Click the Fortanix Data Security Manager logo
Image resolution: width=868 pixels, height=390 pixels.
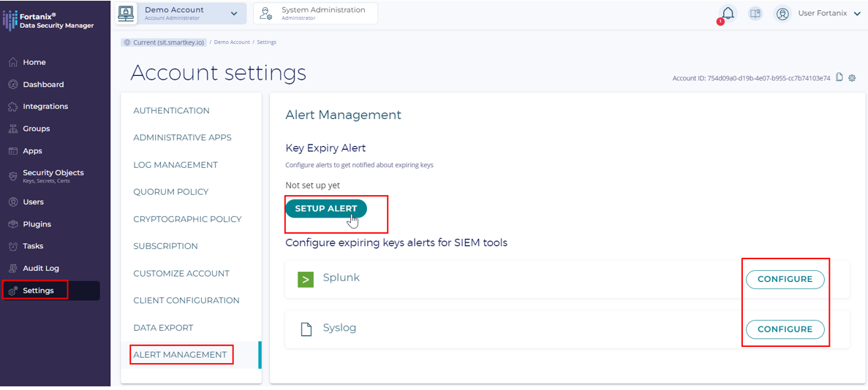click(49, 20)
